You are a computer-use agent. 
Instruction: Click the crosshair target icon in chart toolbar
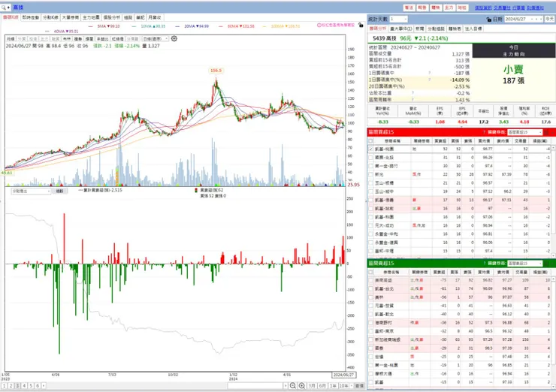[174, 38]
